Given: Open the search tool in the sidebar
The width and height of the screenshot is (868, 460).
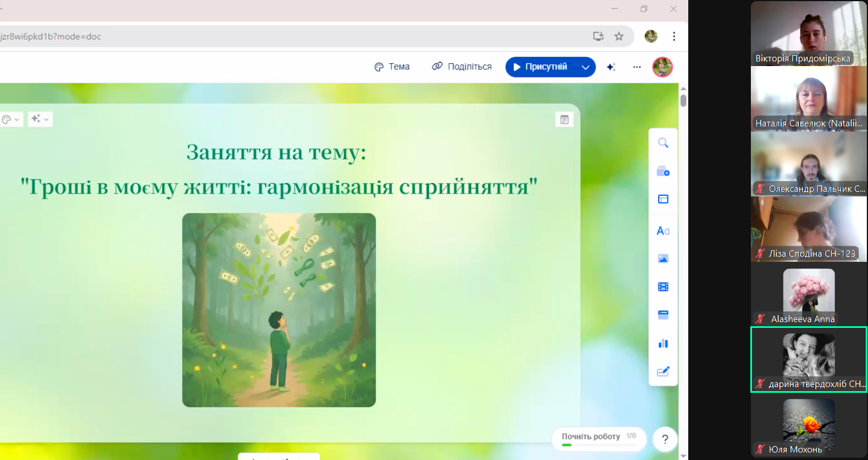Looking at the screenshot, I should (x=663, y=143).
